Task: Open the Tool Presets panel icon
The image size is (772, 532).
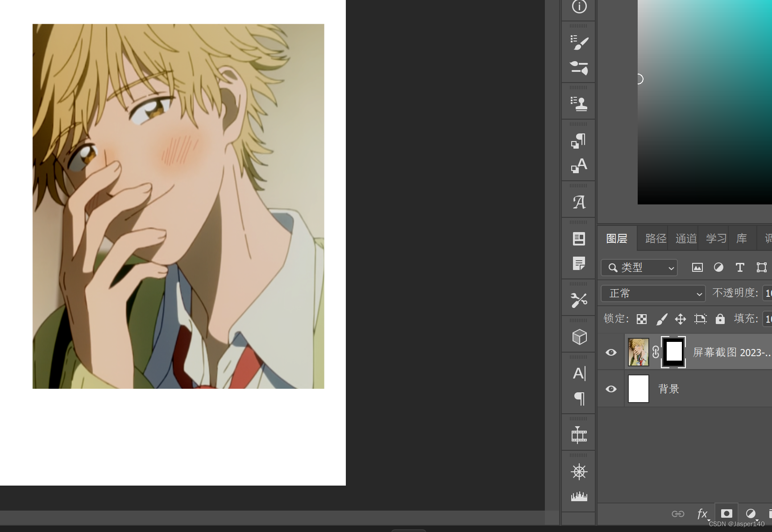Action: coord(579,300)
